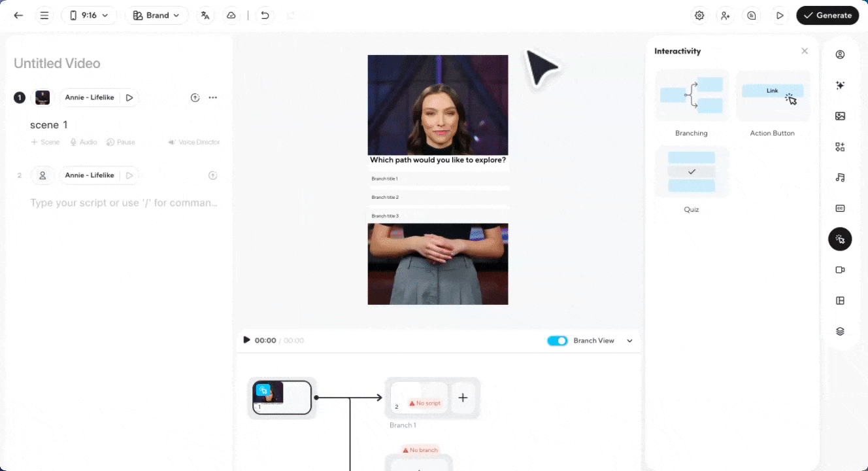Select the Branching interactivity option

click(692, 96)
